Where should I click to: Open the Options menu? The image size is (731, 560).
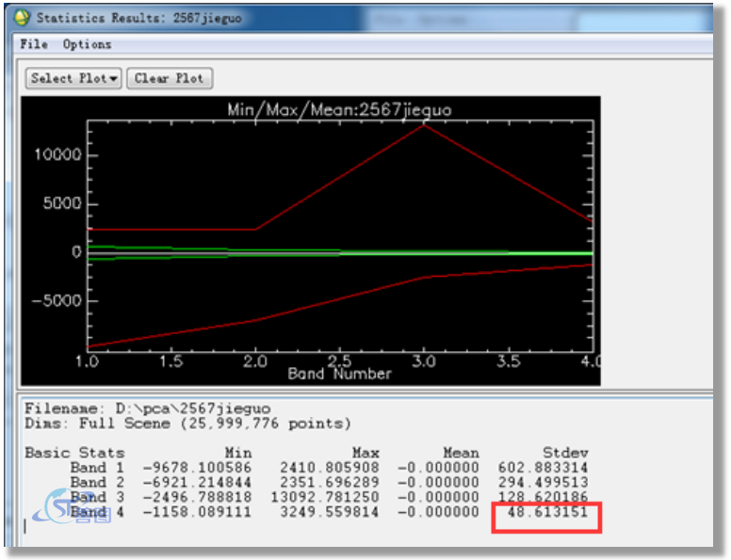(x=88, y=44)
